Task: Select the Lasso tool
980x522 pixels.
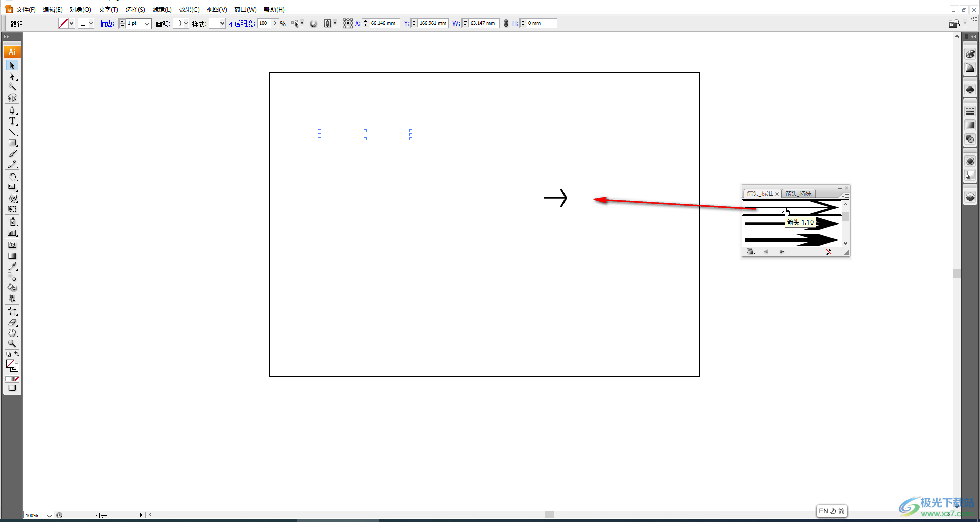Action: (x=12, y=97)
